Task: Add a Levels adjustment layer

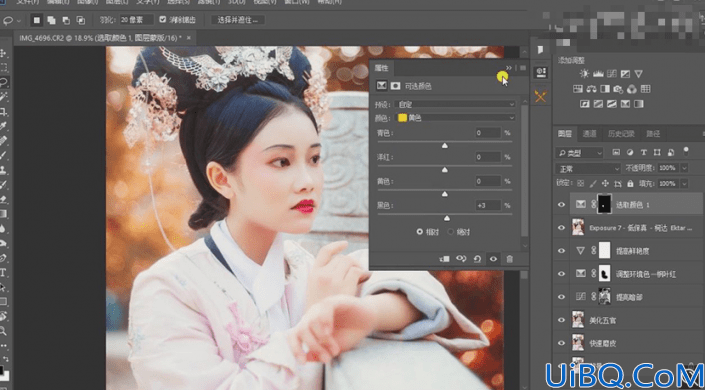Action: pyautogui.click(x=598, y=74)
